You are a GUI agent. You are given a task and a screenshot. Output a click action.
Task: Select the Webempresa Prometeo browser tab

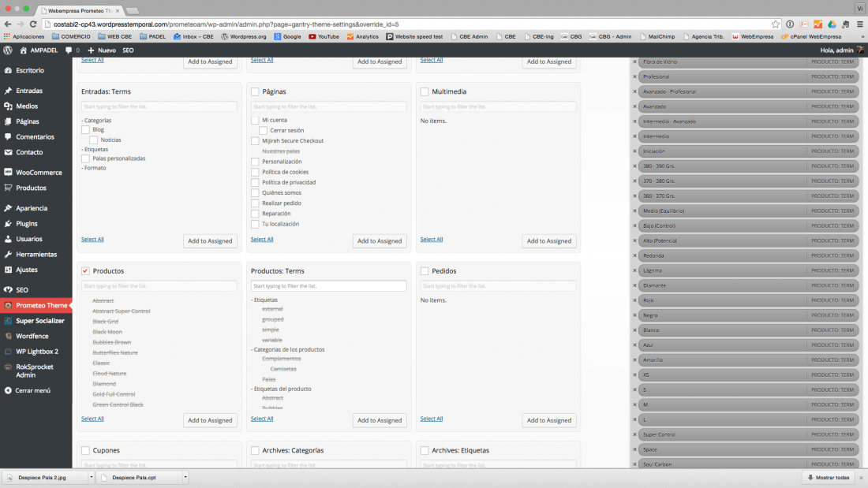point(80,10)
